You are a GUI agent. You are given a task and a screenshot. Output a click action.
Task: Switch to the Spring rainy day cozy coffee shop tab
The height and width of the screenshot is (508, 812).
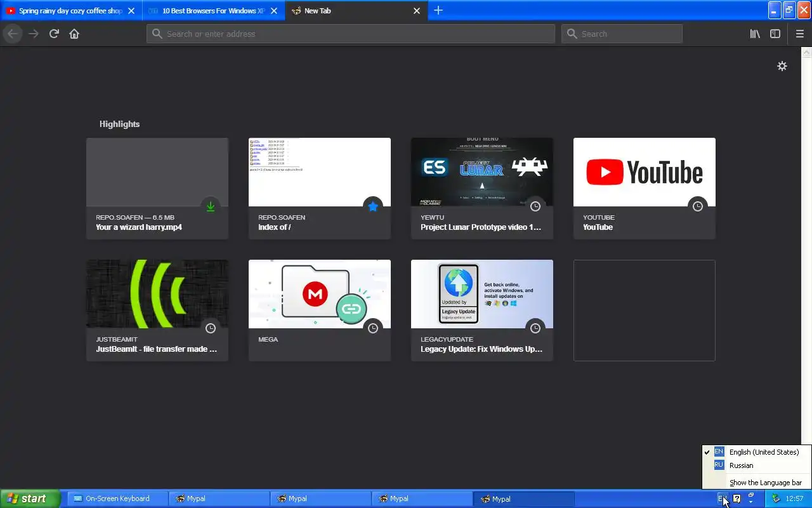tap(70, 11)
